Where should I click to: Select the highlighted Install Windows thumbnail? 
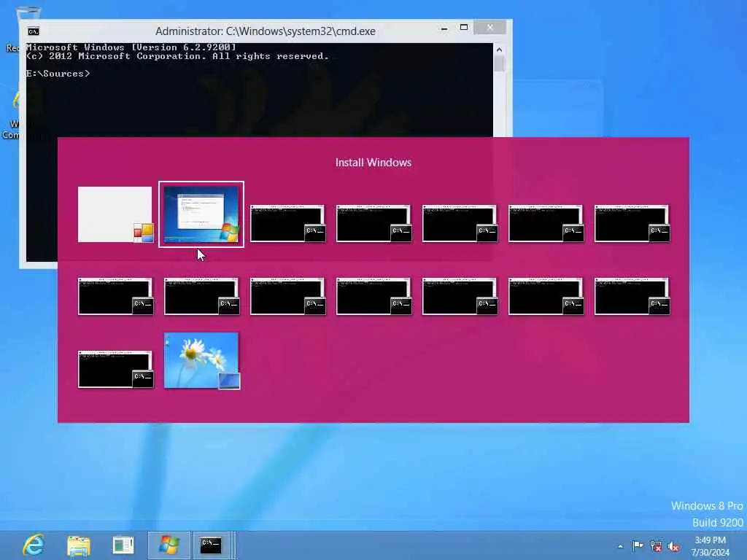point(201,214)
